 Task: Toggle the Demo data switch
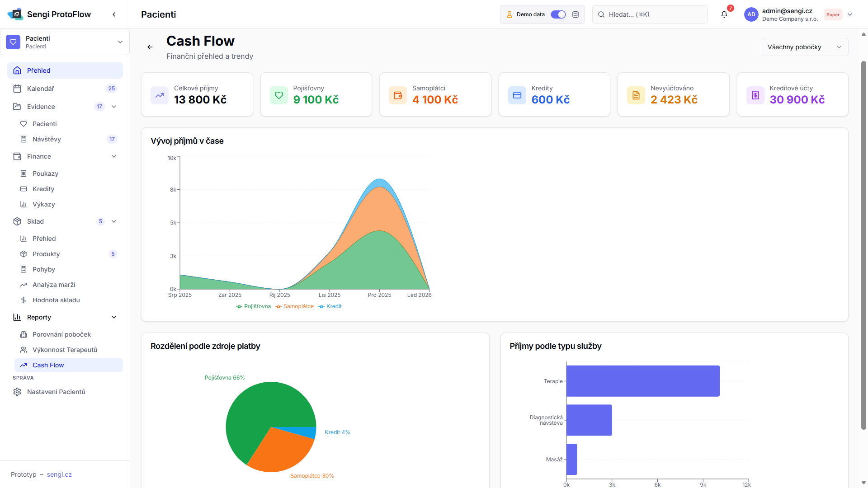tap(558, 14)
